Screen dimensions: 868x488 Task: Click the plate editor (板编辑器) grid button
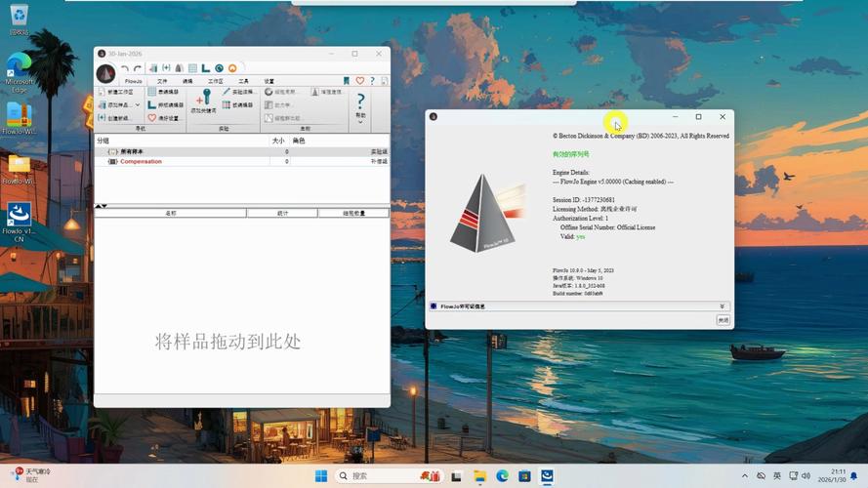[x=237, y=104]
